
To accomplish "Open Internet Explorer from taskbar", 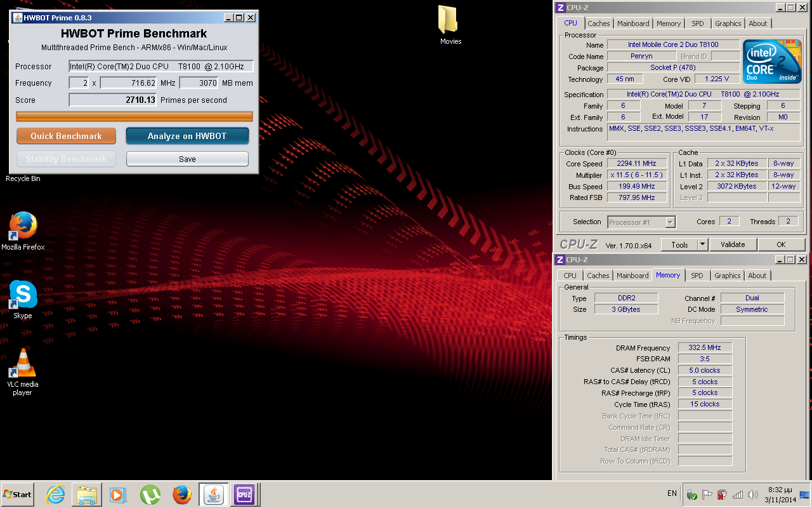I will pos(56,494).
